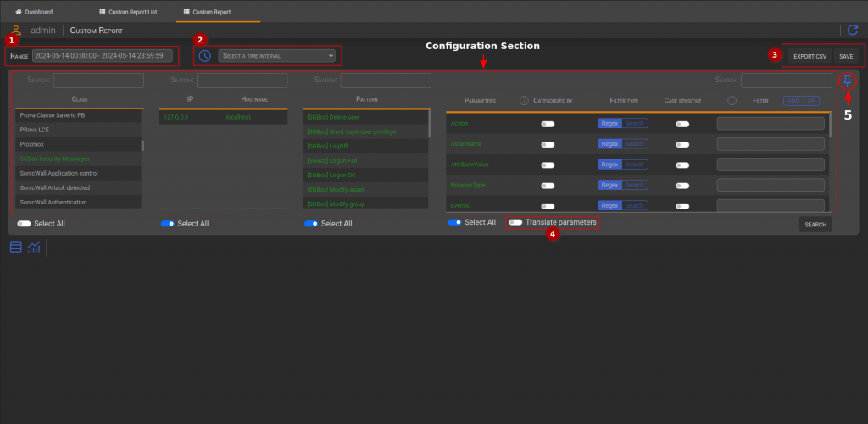Open the Custom Report List tab
The height and width of the screenshot is (424, 868).
[128, 12]
